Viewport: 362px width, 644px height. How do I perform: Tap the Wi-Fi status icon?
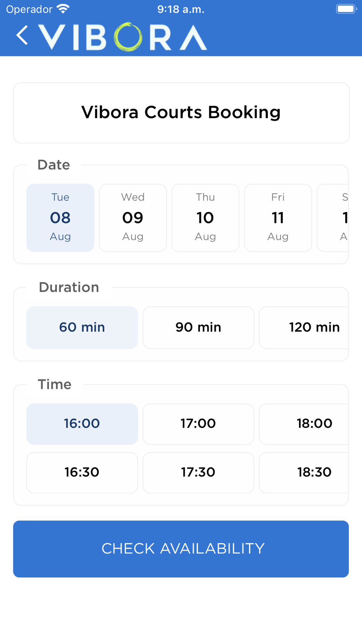(63, 9)
